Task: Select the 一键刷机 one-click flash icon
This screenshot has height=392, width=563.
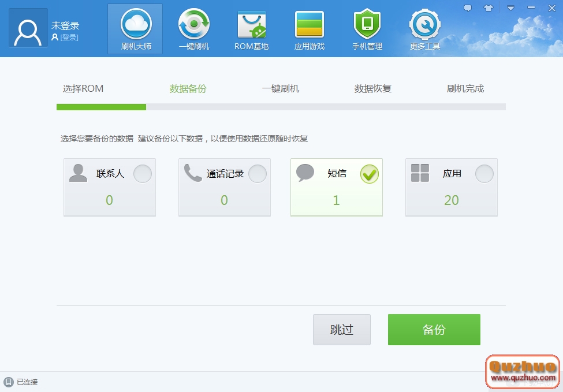Action: point(193,28)
